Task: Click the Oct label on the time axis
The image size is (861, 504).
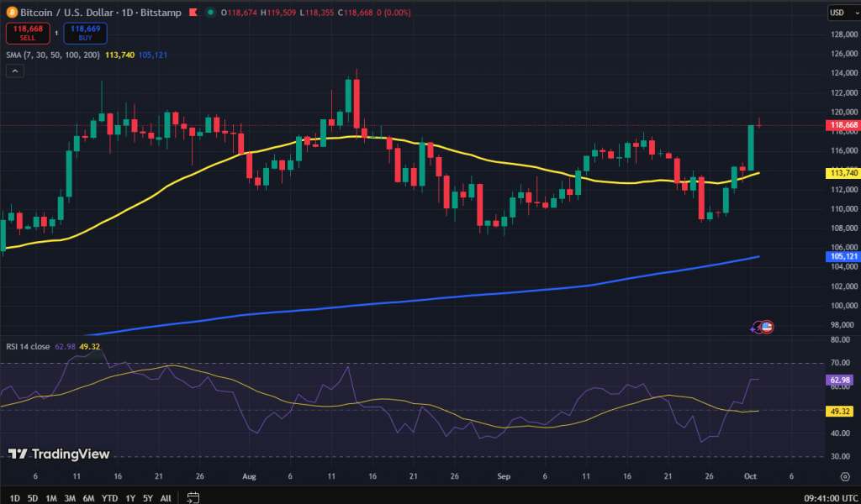Action: click(750, 476)
